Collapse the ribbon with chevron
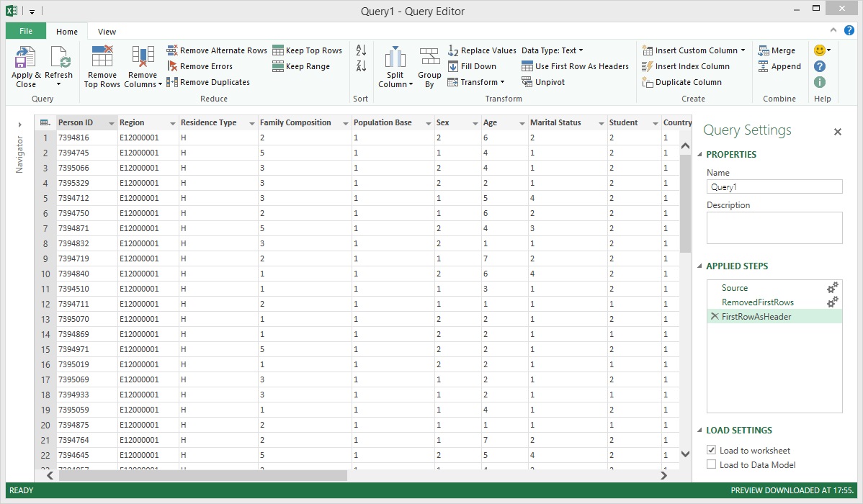Screen dimensions: 863x504 point(833,30)
